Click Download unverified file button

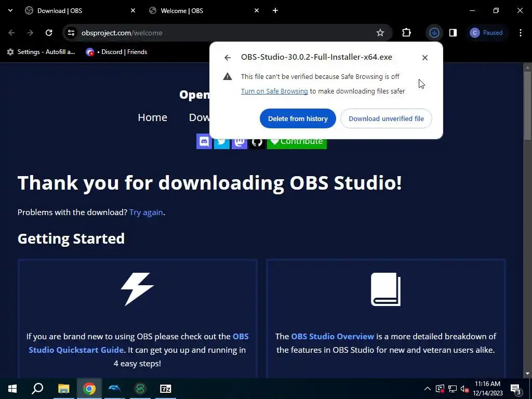click(x=386, y=118)
